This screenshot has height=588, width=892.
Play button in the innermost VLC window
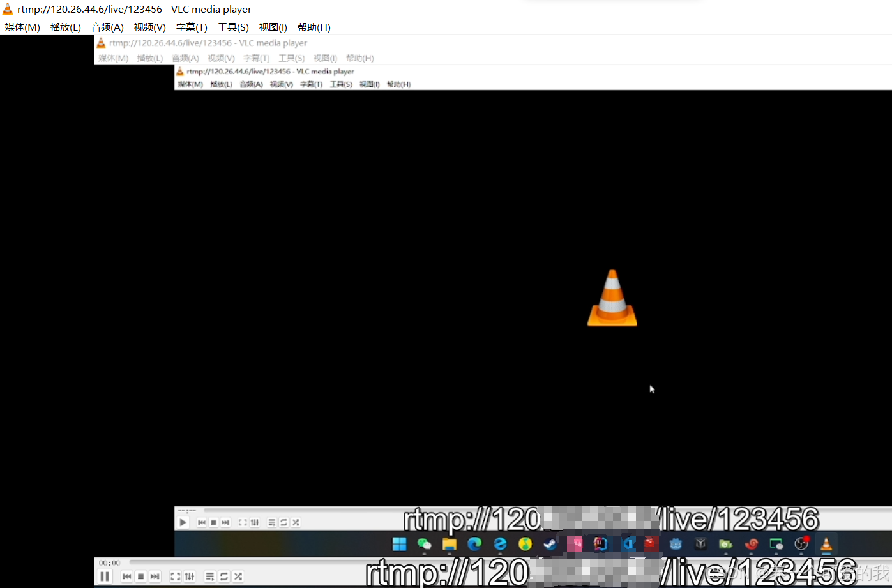[x=183, y=522]
